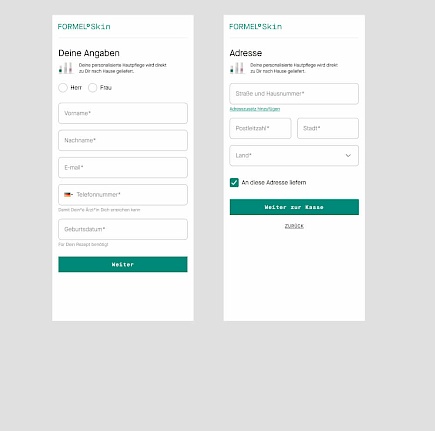
Task: Go back via the Zurück link
Action: (x=294, y=226)
